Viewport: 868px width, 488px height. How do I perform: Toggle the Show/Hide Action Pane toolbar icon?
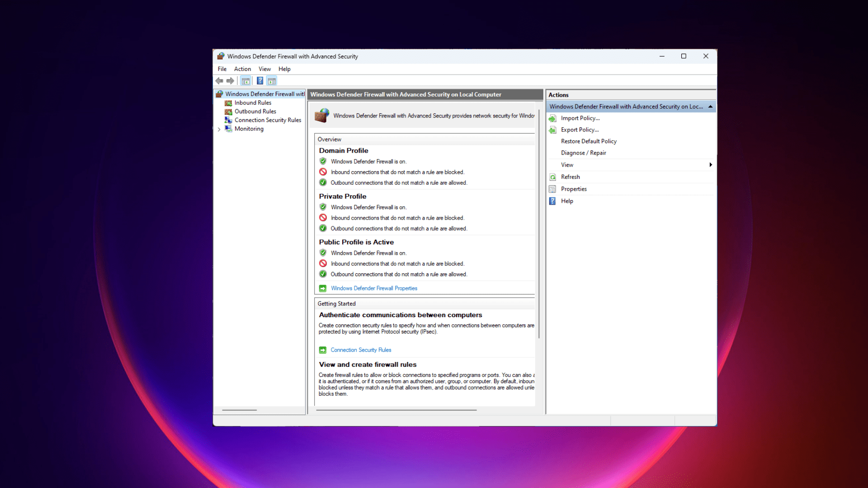coord(272,81)
